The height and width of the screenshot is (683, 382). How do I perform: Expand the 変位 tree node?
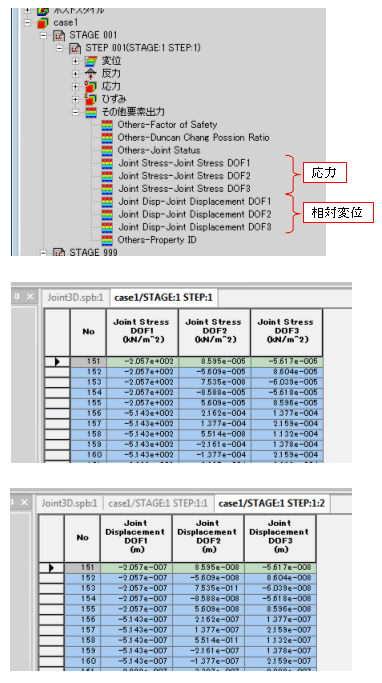click(76, 61)
